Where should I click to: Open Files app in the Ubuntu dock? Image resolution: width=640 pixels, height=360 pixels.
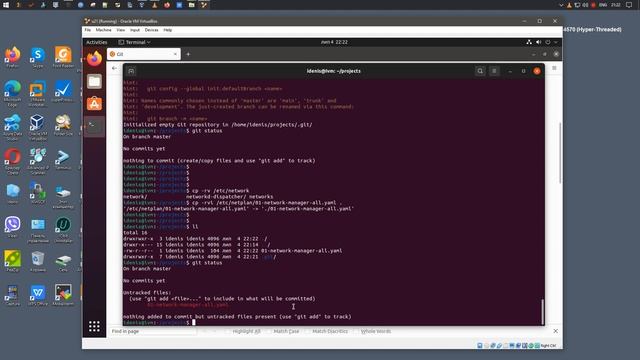point(94,81)
